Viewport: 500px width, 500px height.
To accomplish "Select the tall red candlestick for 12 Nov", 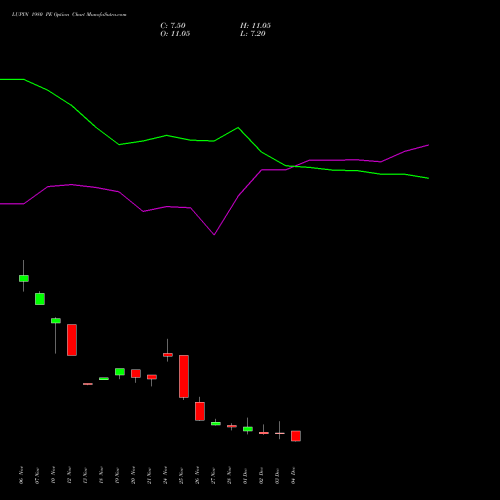I will click(72, 340).
